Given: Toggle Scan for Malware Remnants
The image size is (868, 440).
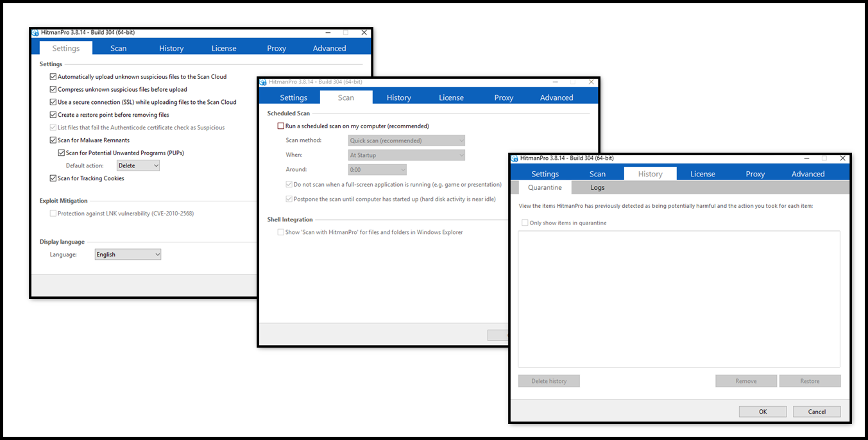Looking at the screenshot, I should pyautogui.click(x=53, y=140).
